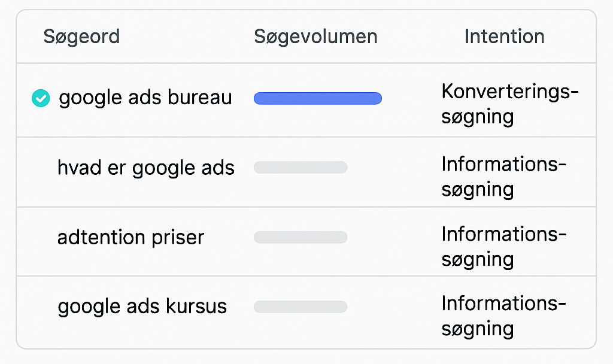Click the gray volume bar for 'google ads kursus'
Viewport: 613px width, 364px height.
(x=300, y=307)
